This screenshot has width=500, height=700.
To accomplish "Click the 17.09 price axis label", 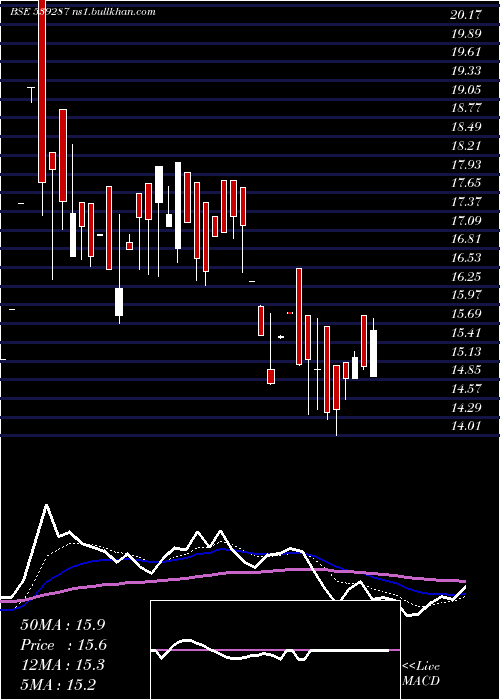I will click(x=466, y=221).
